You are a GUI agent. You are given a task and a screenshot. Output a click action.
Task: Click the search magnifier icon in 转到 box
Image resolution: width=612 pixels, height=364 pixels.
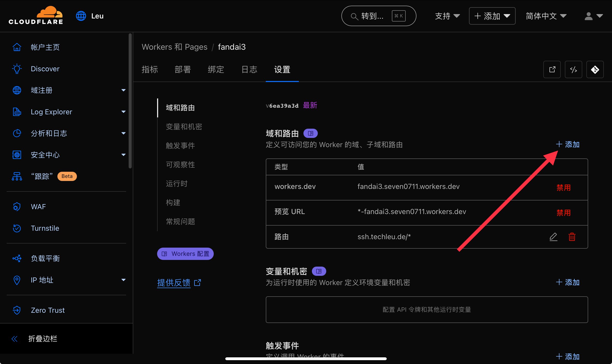click(x=354, y=16)
